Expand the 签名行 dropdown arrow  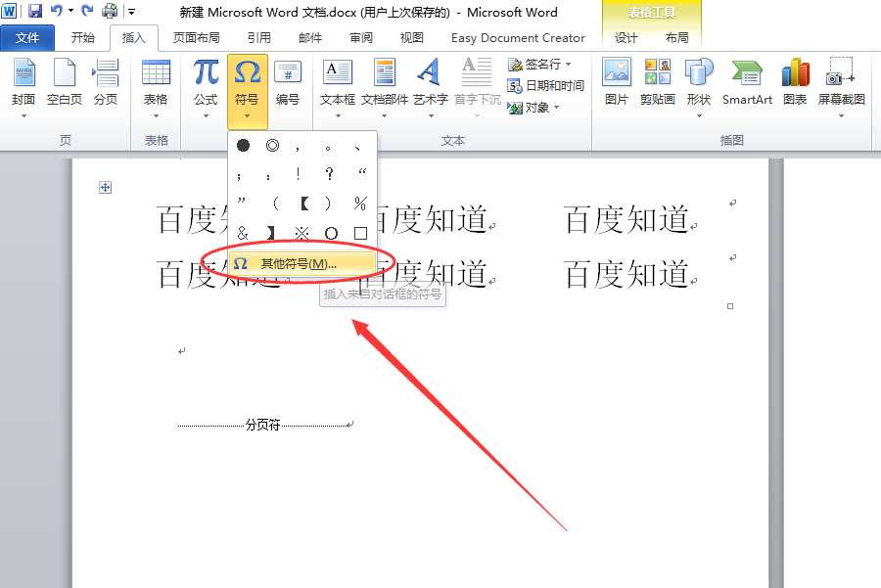[x=569, y=65]
